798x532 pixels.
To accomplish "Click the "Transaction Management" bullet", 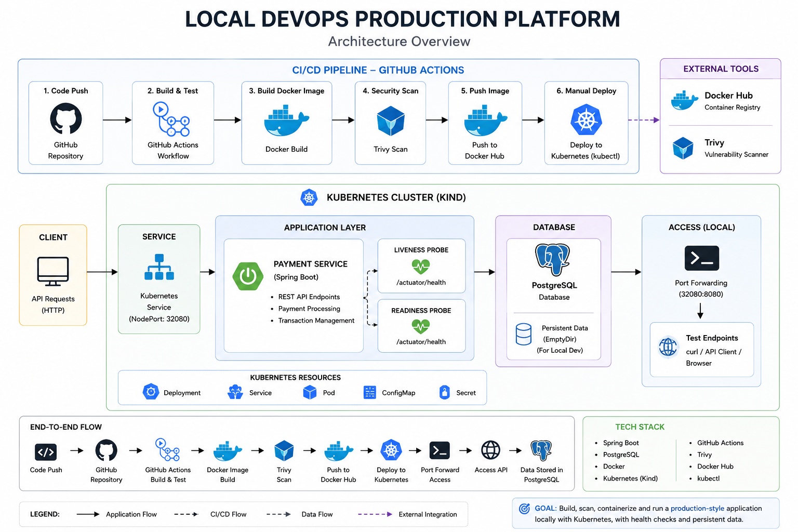I will click(x=316, y=321).
